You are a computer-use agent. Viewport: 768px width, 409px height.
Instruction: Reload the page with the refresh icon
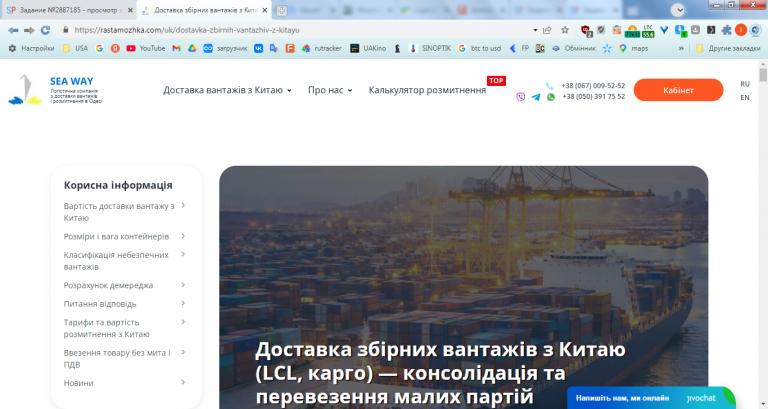click(x=46, y=30)
